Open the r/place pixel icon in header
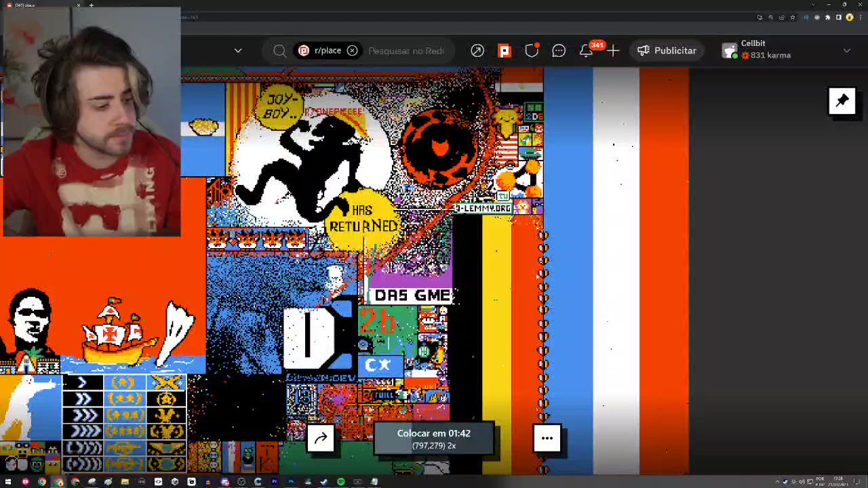This screenshot has width=868, height=488. point(505,51)
